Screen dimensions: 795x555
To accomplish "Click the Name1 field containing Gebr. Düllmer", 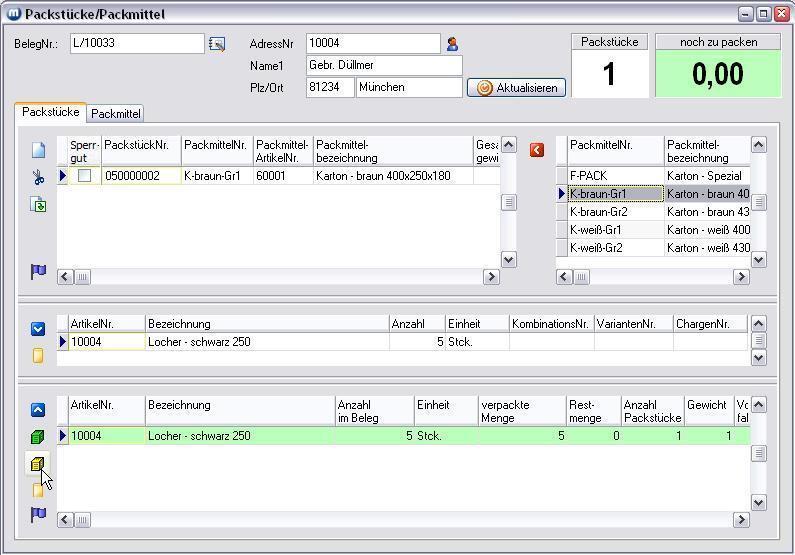I will coord(383,66).
